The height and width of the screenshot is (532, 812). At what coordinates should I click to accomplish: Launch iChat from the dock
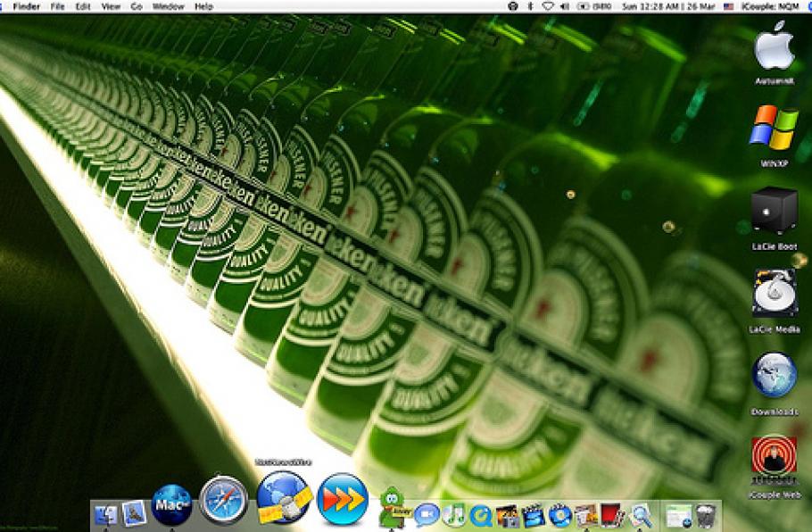427,514
